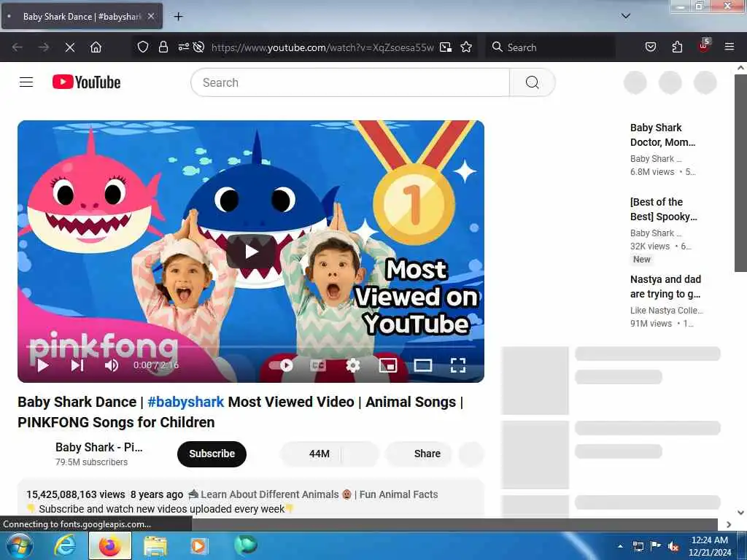Mute the video volume speaker icon

coord(112,365)
